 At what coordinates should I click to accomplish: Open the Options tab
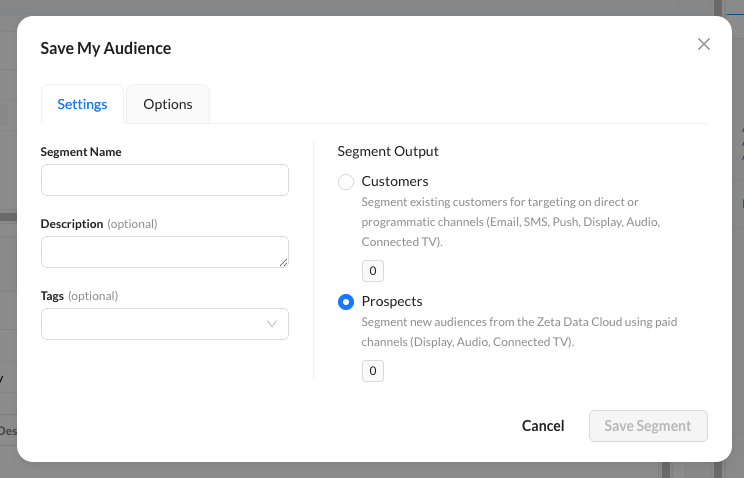coord(168,104)
